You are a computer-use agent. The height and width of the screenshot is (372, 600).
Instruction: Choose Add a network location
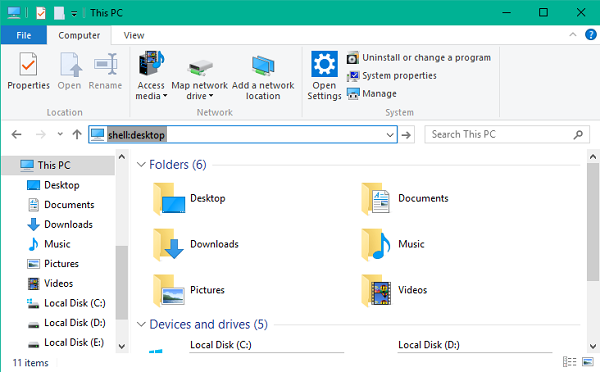pyautogui.click(x=263, y=75)
